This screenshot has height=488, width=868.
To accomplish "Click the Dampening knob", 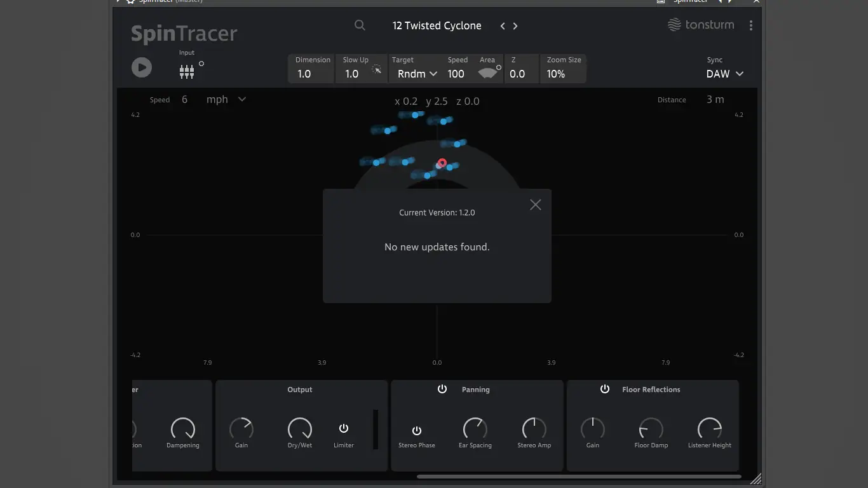I will point(183,429).
